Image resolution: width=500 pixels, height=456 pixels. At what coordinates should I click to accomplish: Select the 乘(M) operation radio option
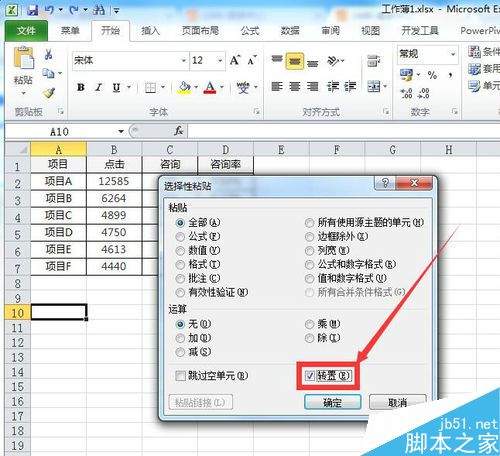pyautogui.click(x=310, y=324)
